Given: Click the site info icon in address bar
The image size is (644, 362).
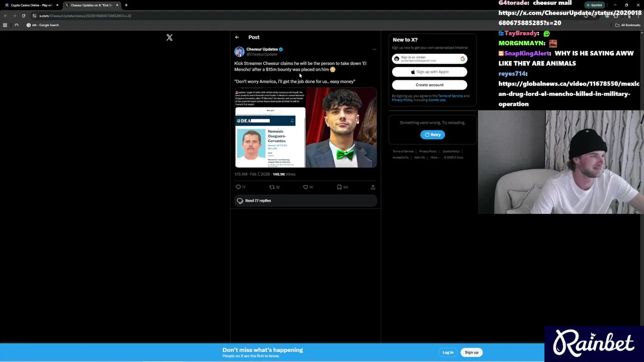Looking at the screenshot, I should [34, 16].
